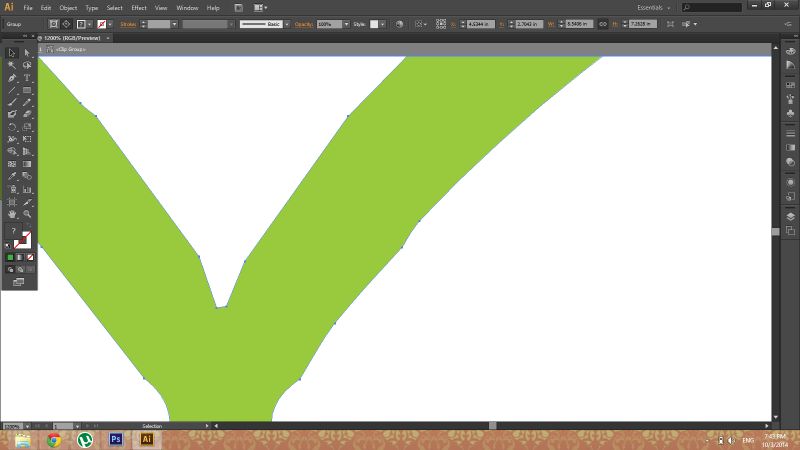Screen dimensions: 800x450
Task: Select the Line Segment tool
Action: point(12,90)
